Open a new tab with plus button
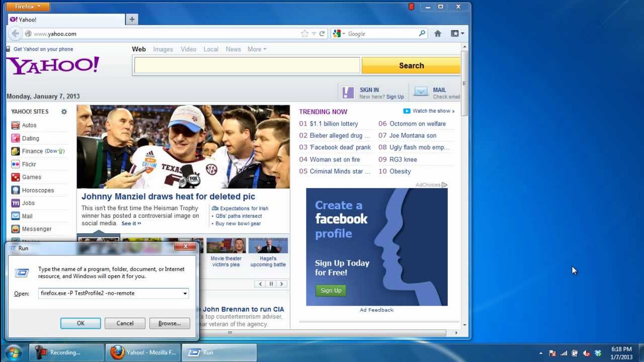The image size is (644, 362). [132, 20]
